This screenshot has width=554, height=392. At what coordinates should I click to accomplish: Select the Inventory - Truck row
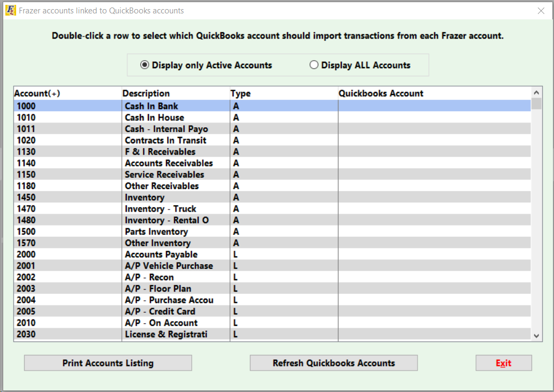(x=272, y=209)
